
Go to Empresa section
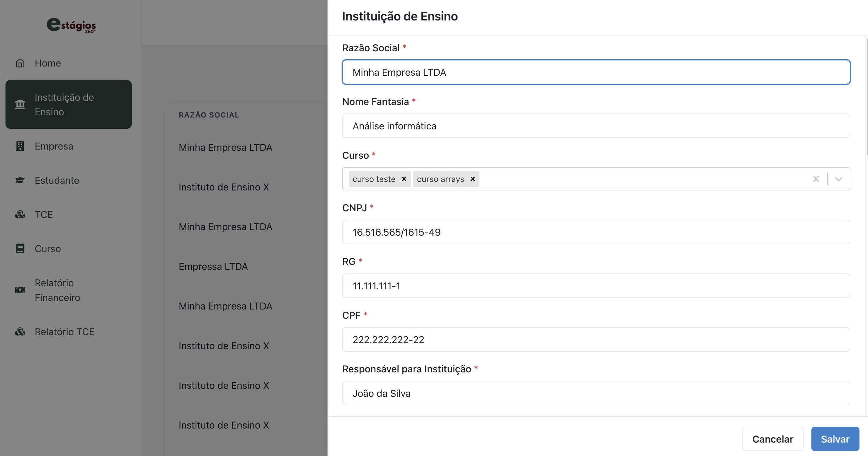pos(69,146)
